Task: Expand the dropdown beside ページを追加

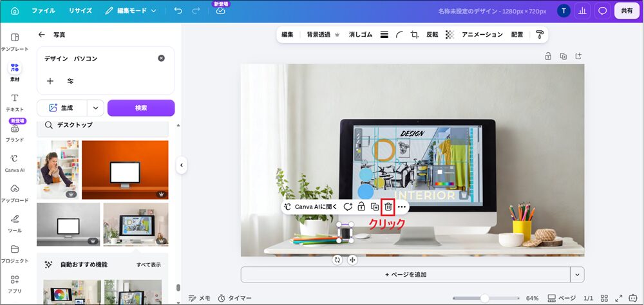Action: pos(577,275)
